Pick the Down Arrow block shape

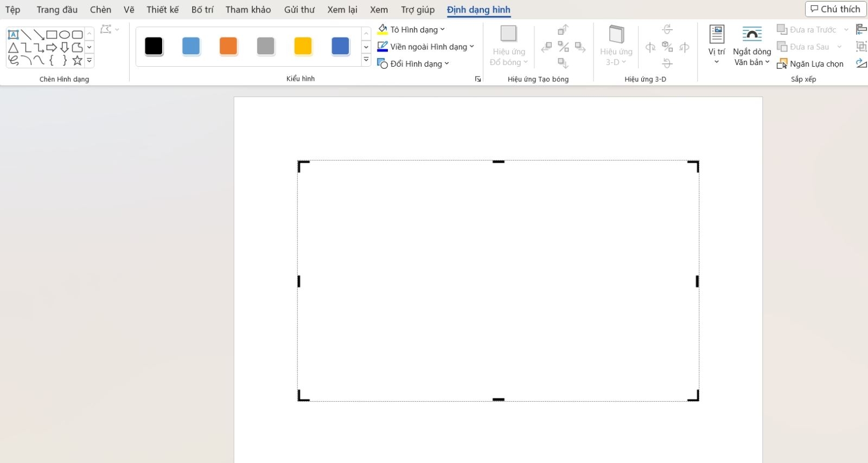[65, 48]
